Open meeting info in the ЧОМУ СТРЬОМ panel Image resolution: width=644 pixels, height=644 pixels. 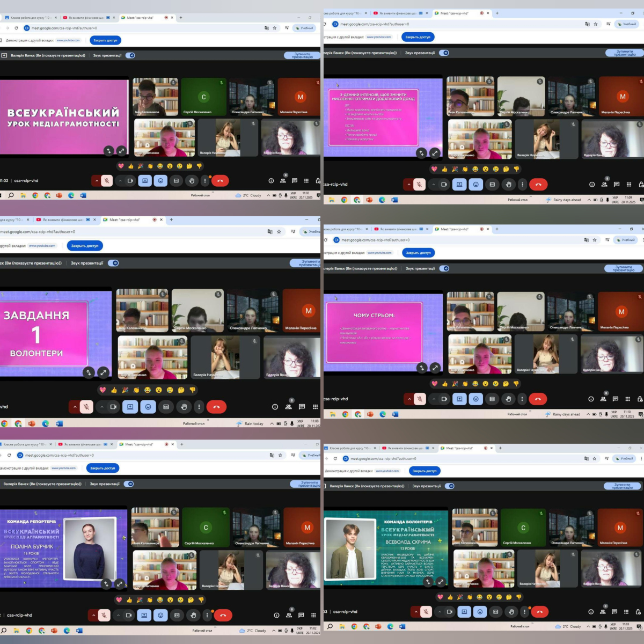pyautogui.click(x=591, y=399)
